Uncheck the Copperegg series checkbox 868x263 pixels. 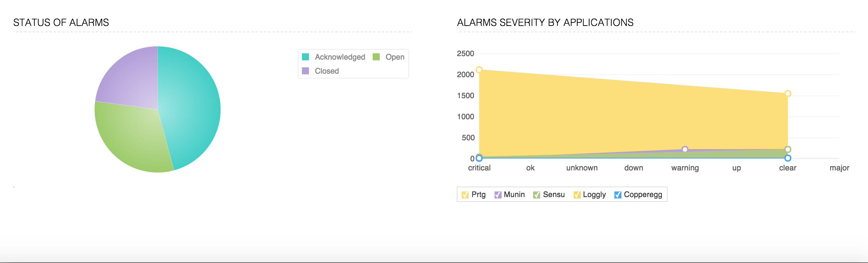click(618, 195)
